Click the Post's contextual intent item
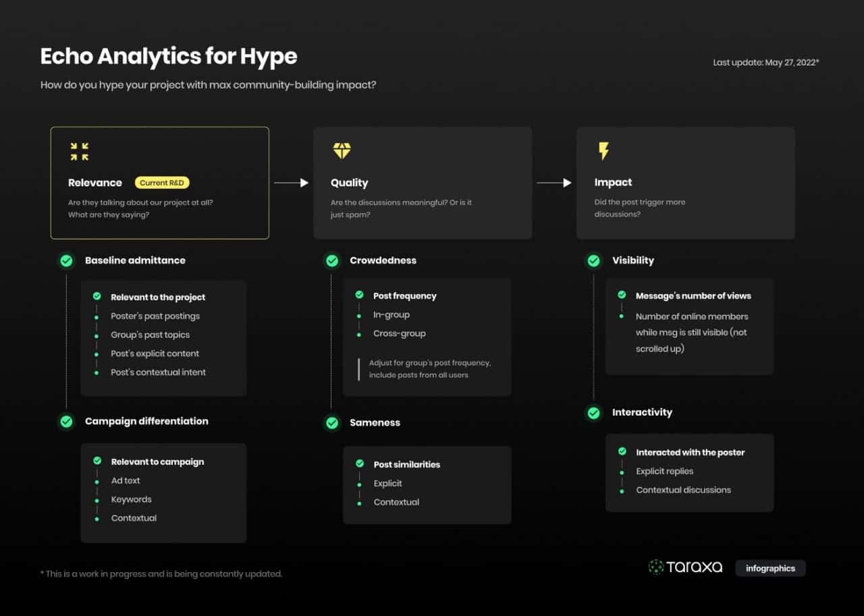This screenshot has height=616, width=864. pos(159,372)
